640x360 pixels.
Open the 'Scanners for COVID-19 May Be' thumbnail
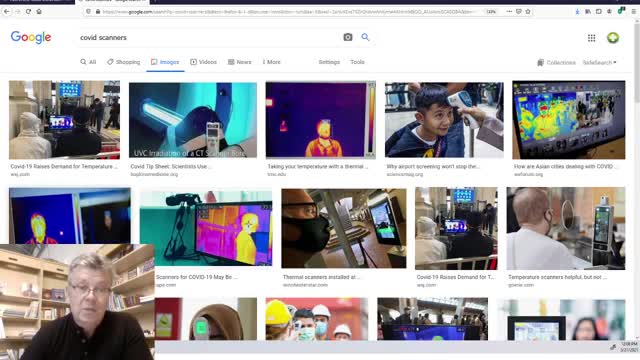click(x=206, y=228)
